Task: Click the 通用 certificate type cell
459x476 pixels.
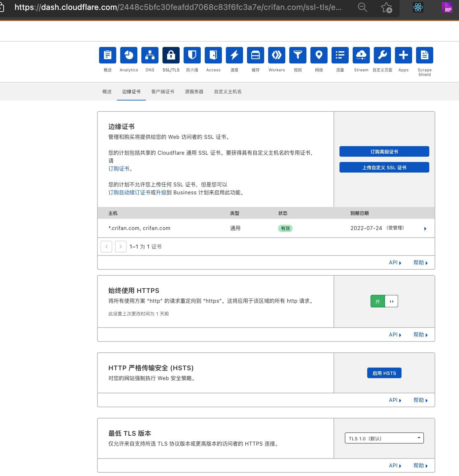Action: (235, 228)
